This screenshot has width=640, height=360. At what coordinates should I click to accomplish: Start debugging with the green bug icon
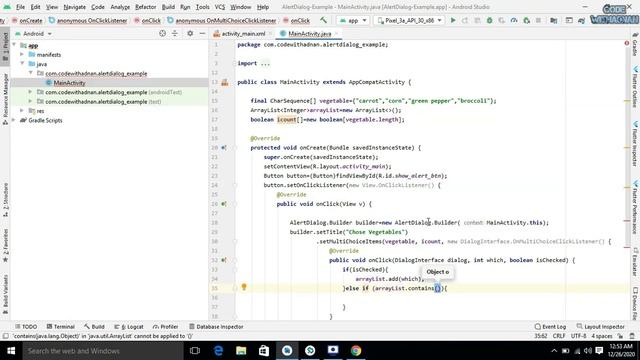point(489,20)
